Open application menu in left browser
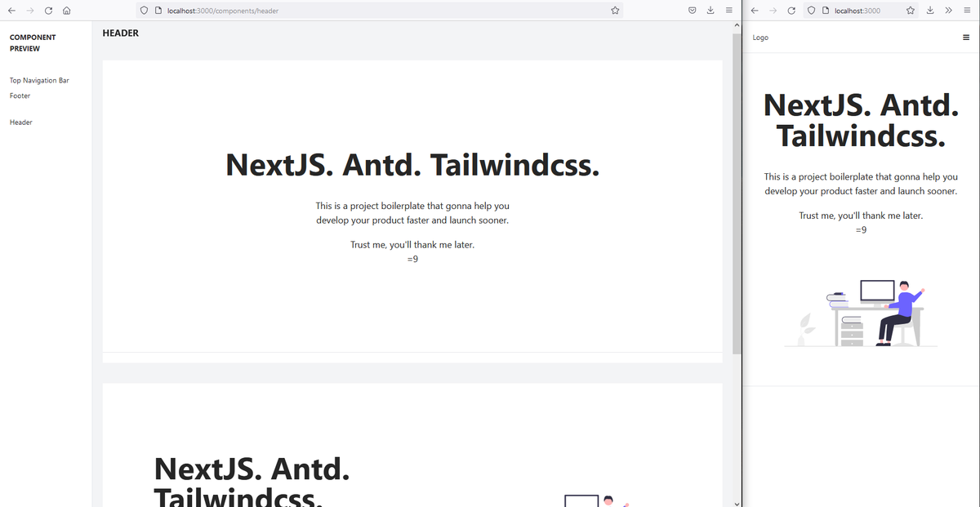Screen dimensions: 980x507 pos(729,11)
